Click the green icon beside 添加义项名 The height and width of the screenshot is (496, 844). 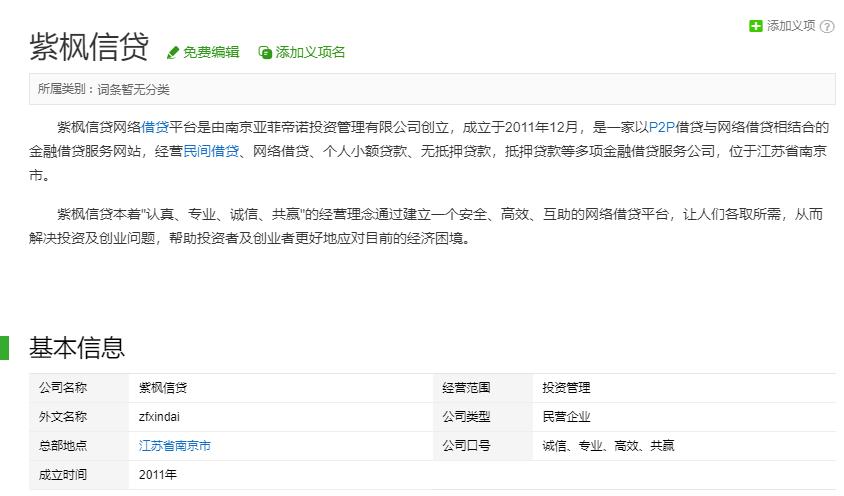pos(265,52)
